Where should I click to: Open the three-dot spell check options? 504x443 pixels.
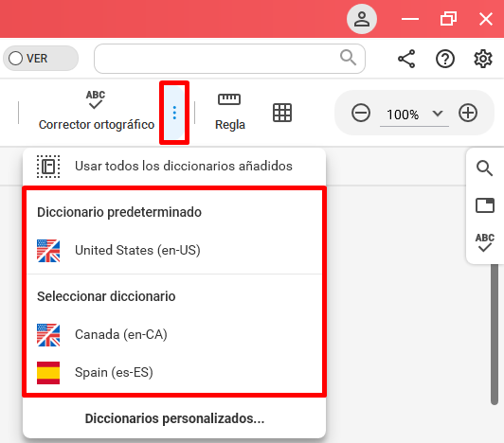[x=174, y=113]
